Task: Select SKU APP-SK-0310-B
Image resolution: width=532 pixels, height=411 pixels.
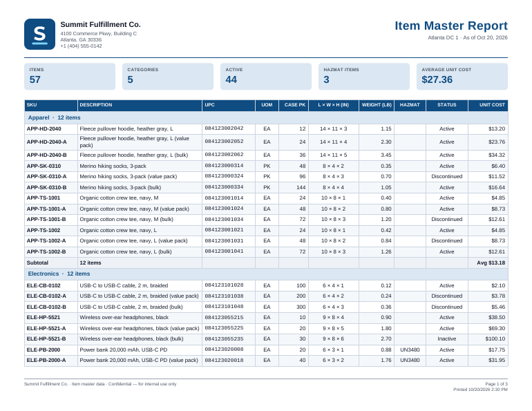Action: (47, 187)
